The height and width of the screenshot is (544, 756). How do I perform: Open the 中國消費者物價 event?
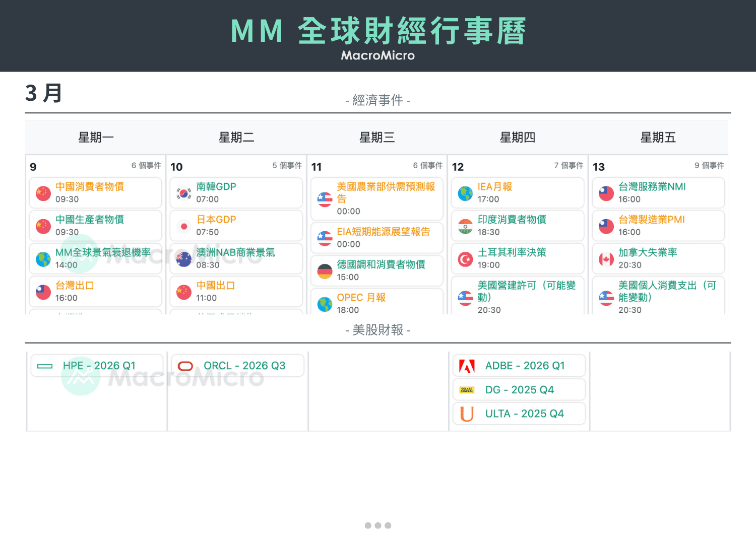[96, 193]
